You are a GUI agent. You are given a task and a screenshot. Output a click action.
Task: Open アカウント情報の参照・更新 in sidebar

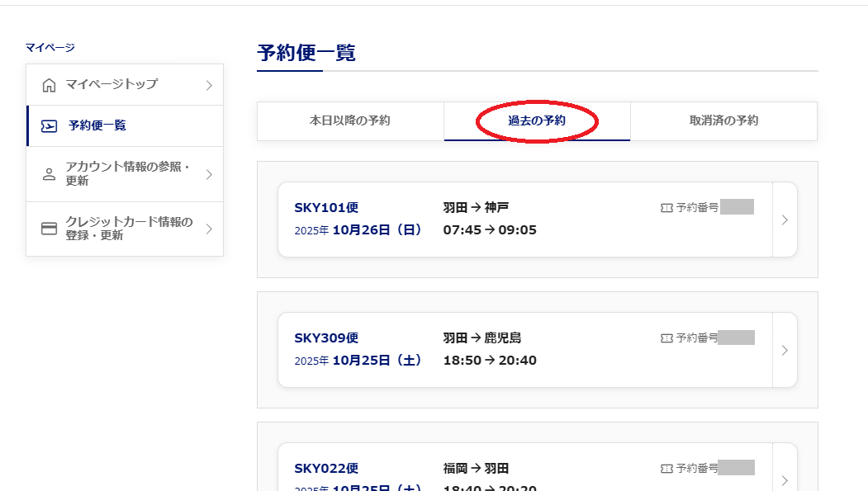(x=127, y=174)
